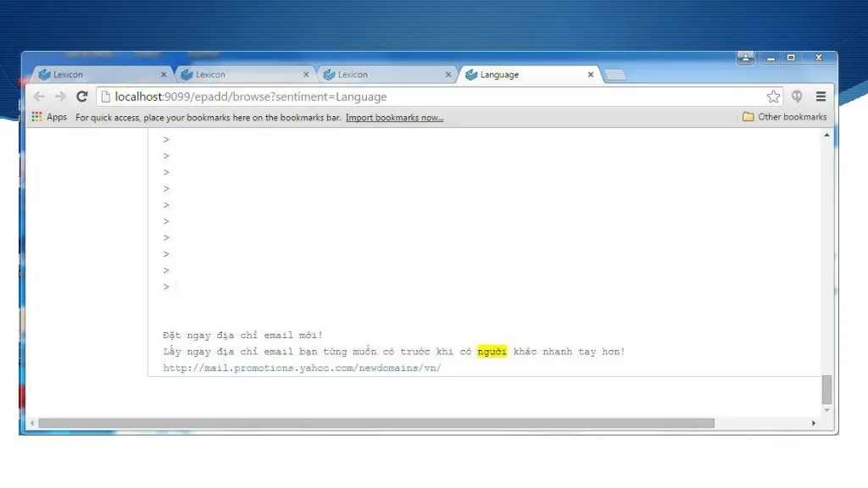Image resolution: width=868 pixels, height=488 pixels.
Task: Close the Language tab
Action: (x=591, y=75)
